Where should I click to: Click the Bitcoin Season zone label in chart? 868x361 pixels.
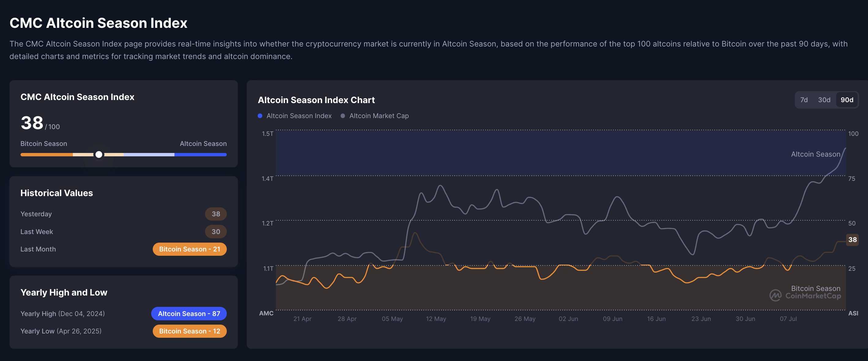point(815,288)
